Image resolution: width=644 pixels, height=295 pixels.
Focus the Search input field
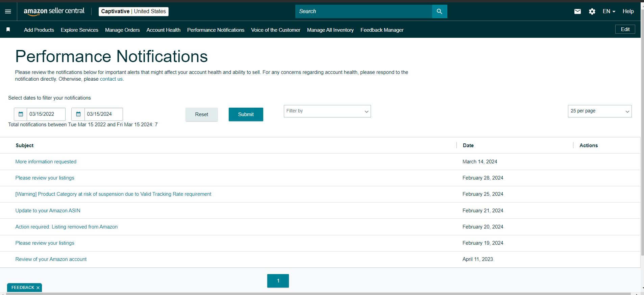364,11
